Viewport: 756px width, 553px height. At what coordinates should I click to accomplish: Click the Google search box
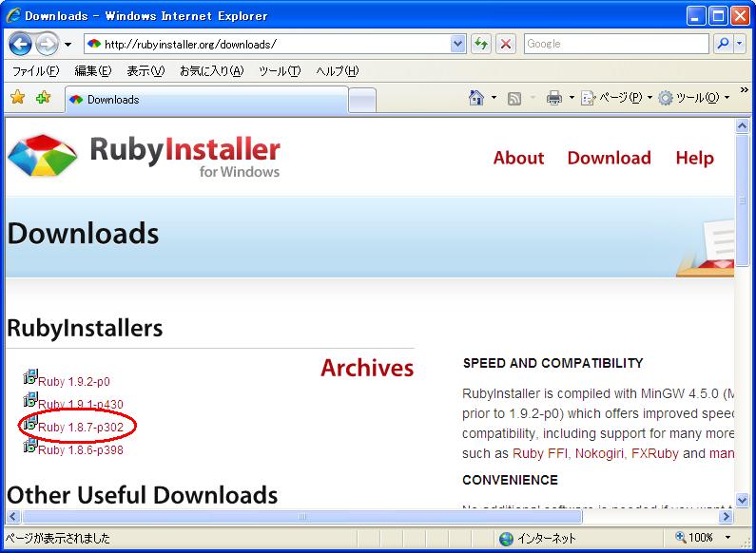click(x=615, y=45)
